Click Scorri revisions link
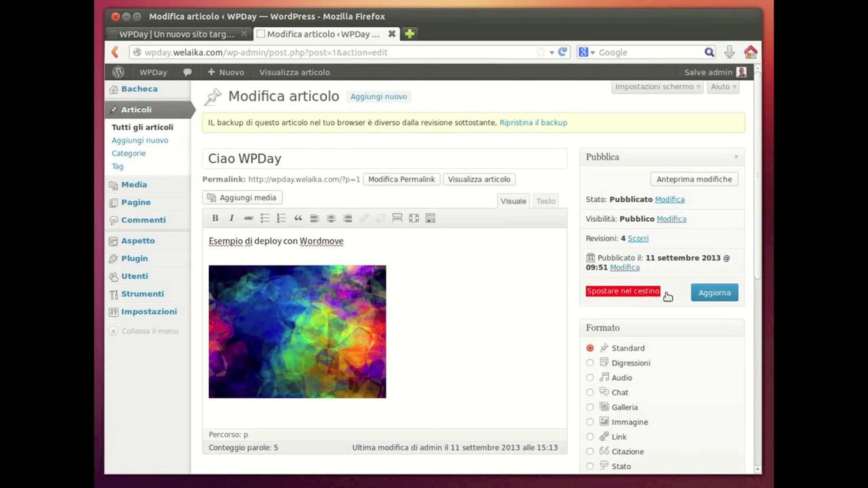Viewport: 868px width, 488px height. coord(638,239)
